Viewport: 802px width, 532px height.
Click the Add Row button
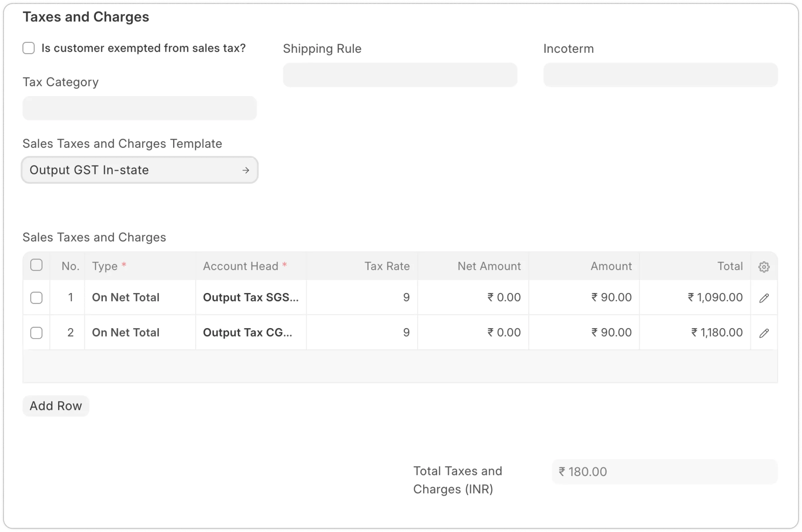click(x=56, y=406)
